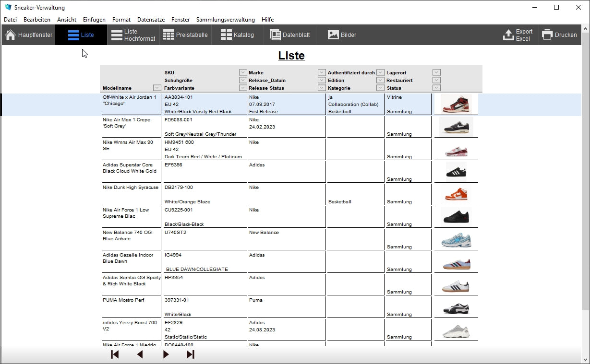Viewport: 590px width, 364px height.
Task: Jump to first record arrow
Action: point(115,354)
